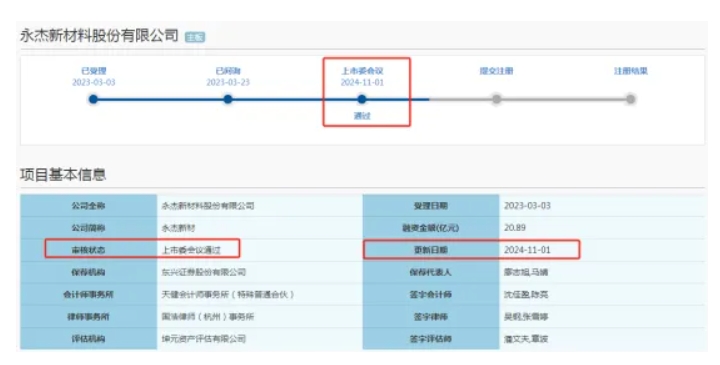Click the 注册结果 stage label
This screenshot has height=365, width=720.
[x=631, y=71]
